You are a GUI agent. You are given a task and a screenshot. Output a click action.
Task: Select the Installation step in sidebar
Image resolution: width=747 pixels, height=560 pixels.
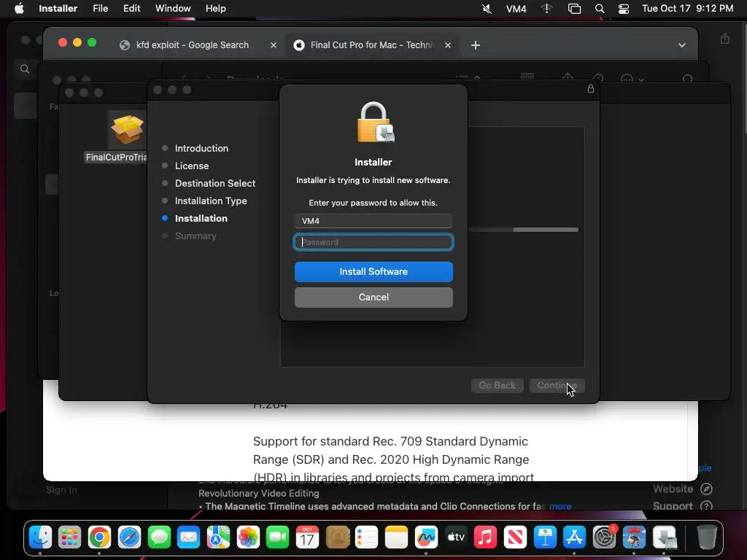[x=201, y=219]
